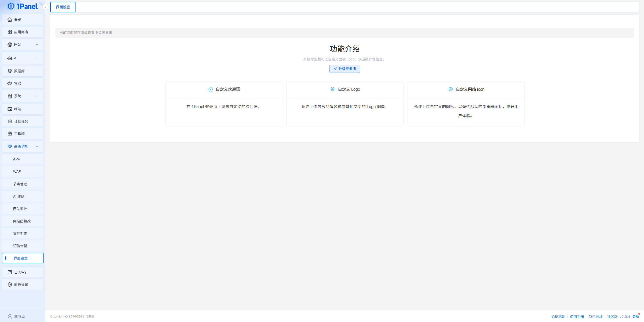Click the 1Panel logo

point(23,6)
